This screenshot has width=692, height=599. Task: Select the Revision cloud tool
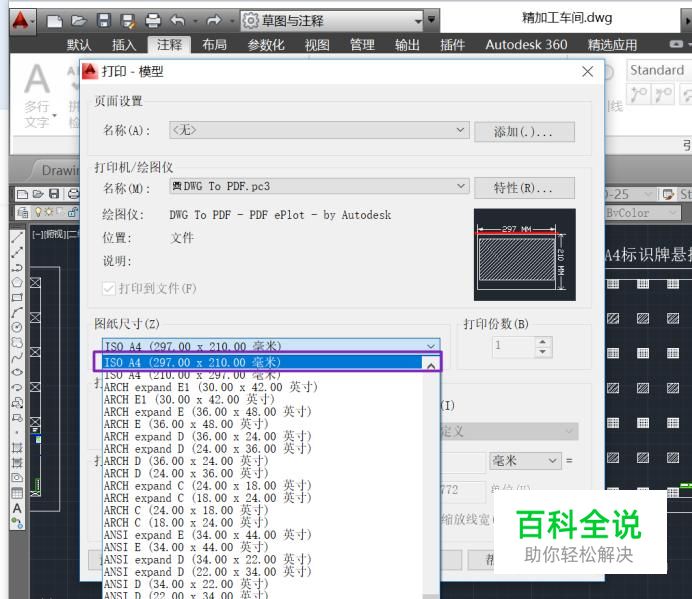coord(17,343)
